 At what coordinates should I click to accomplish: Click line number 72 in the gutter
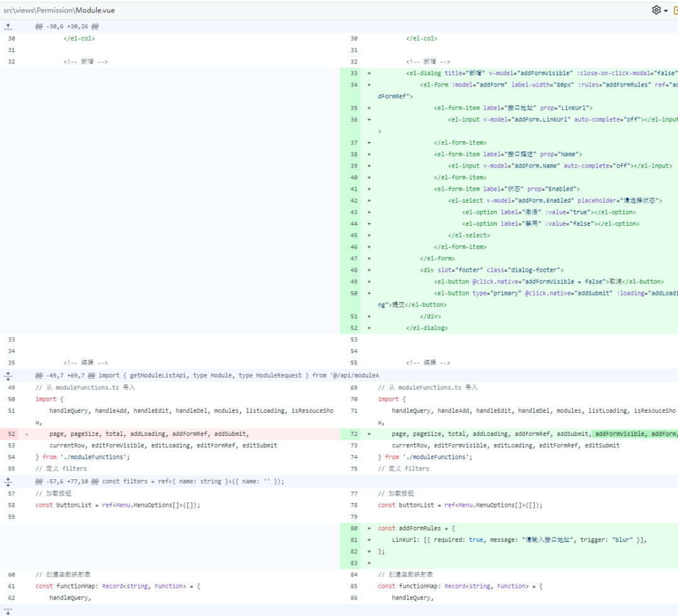(354, 433)
